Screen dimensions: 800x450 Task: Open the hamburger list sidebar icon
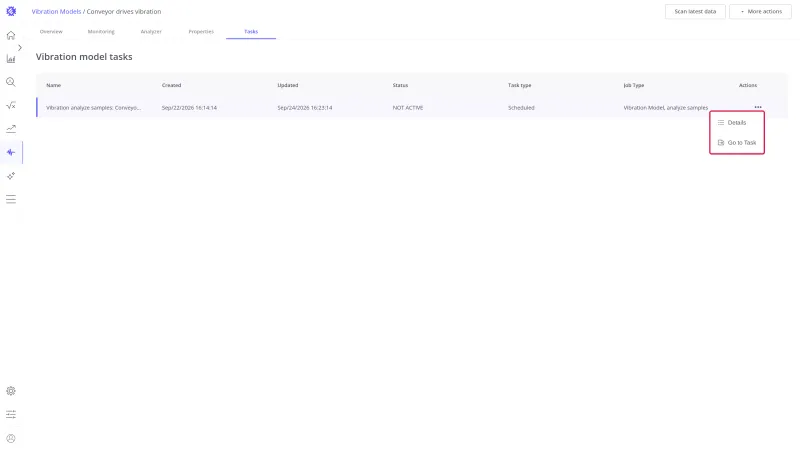tap(11, 199)
